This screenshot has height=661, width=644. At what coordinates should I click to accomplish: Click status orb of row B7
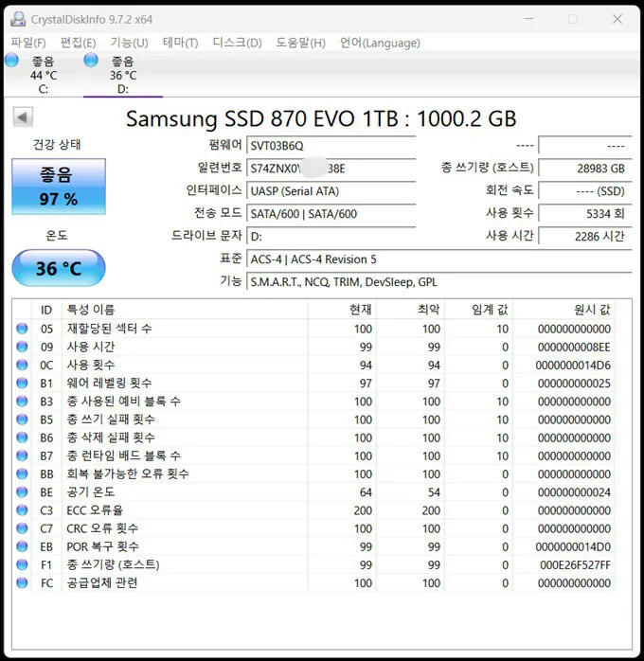pyautogui.click(x=22, y=456)
